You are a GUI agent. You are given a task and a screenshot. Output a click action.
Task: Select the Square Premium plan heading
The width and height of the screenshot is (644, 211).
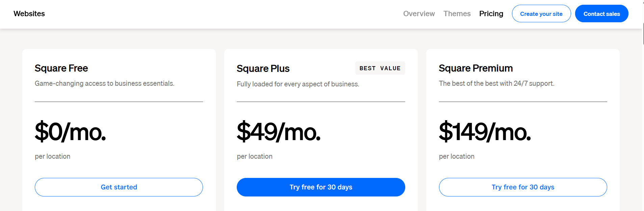point(475,68)
